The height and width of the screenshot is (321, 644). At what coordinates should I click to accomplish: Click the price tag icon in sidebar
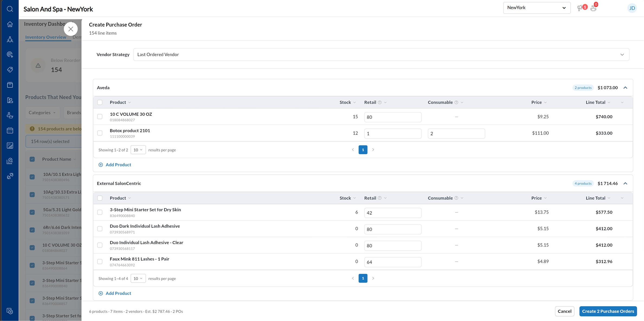[x=10, y=70]
